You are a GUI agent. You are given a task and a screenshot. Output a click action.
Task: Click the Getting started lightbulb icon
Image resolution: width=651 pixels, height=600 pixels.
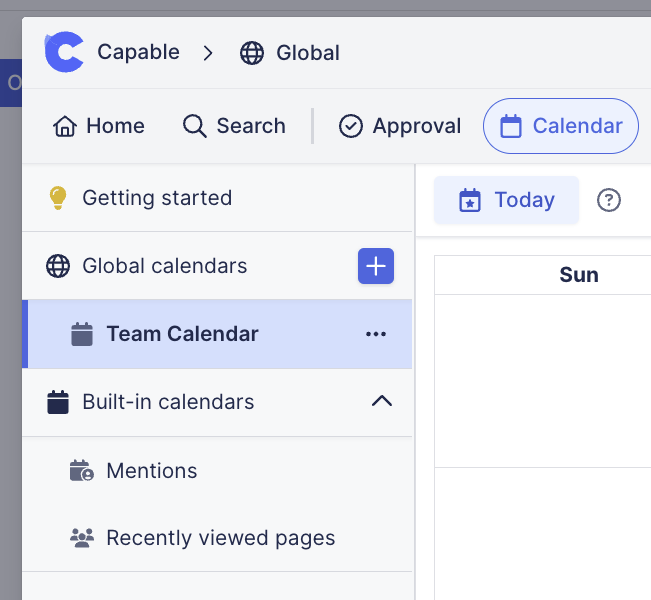(58, 198)
